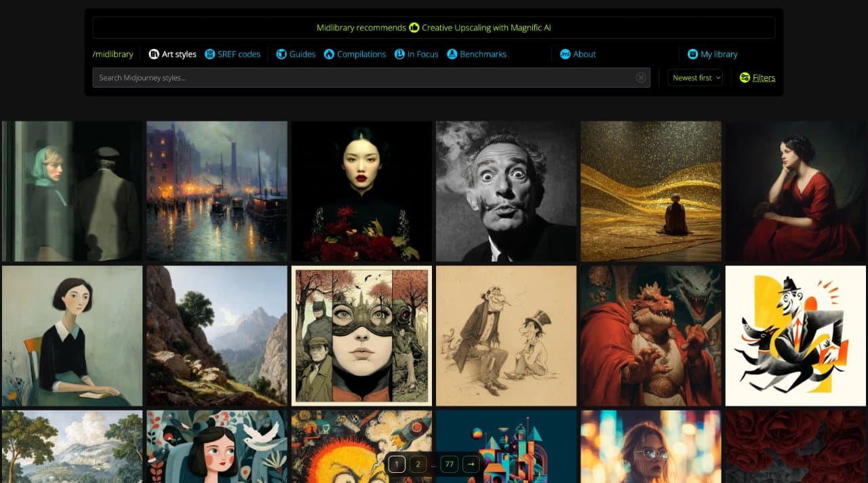Open rocky mountain landscape painting
The height and width of the screenshot is (483, 868).
[x=217, y=336]
